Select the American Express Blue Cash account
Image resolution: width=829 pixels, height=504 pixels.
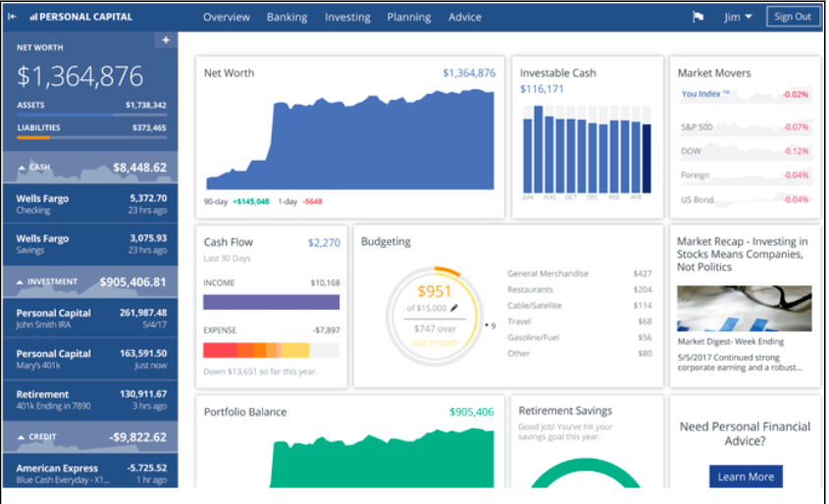tap(90, 472)
